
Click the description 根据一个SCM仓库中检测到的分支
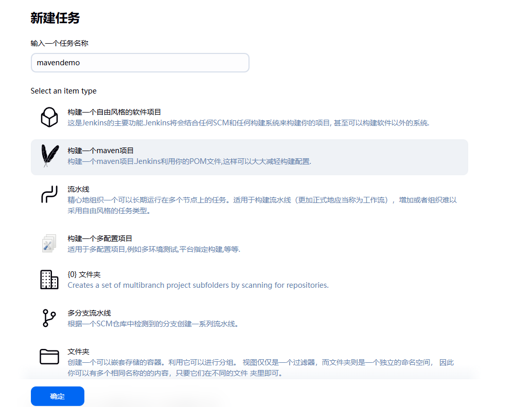154,324
